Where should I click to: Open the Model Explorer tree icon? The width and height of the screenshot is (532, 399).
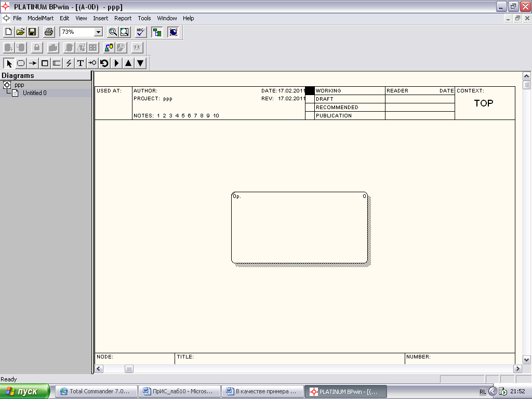(x=157, y=32)
